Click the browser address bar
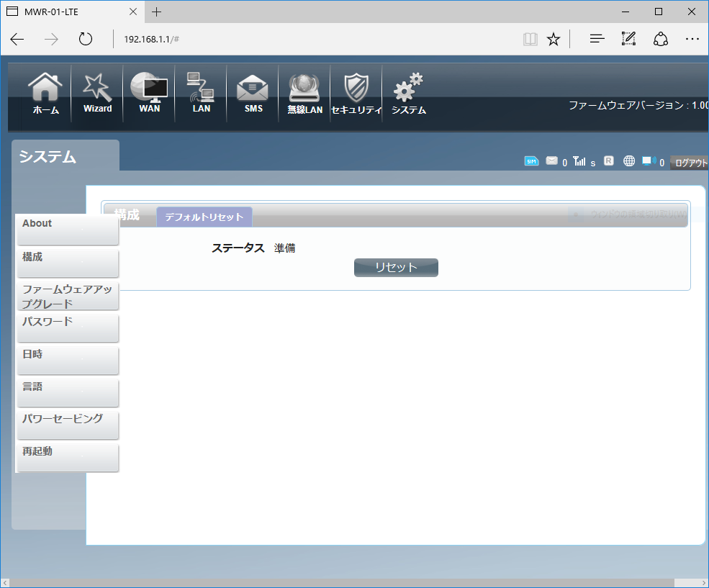The image size is (709, 588). point(317,39)
